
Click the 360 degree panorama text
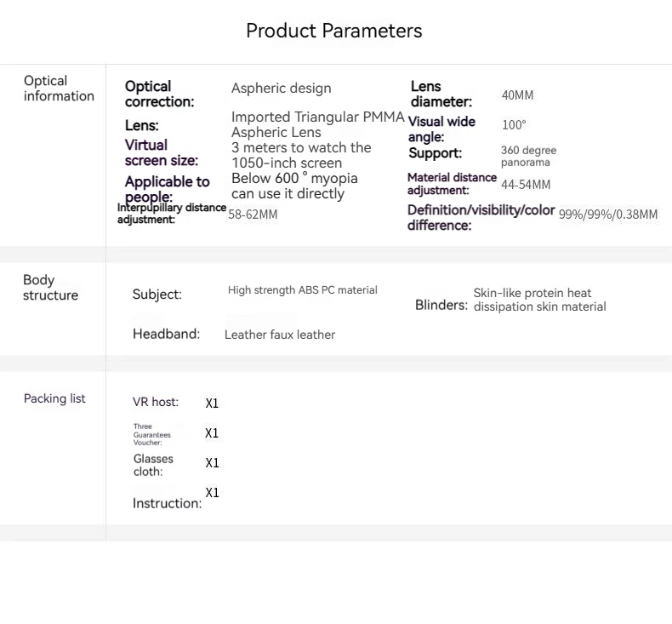pyautogui.click(x=528, y=156)
